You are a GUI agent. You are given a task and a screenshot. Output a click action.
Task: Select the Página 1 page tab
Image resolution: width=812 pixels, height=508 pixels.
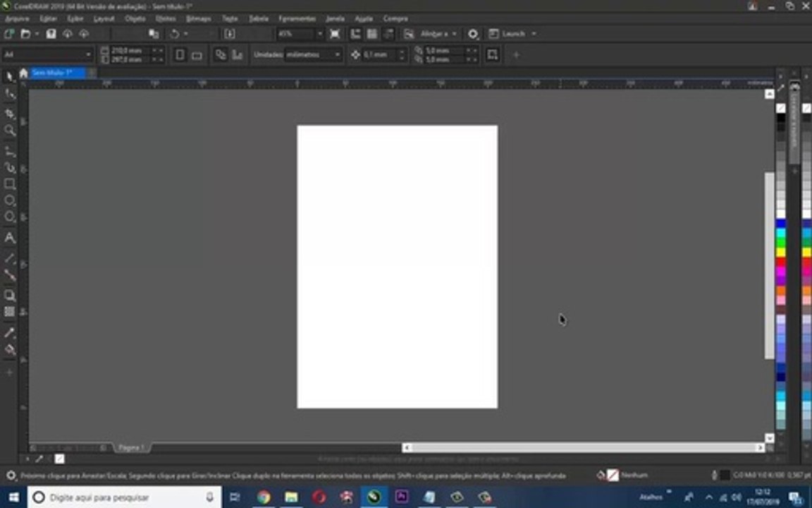pyautogui.click(x=130, y=447)
